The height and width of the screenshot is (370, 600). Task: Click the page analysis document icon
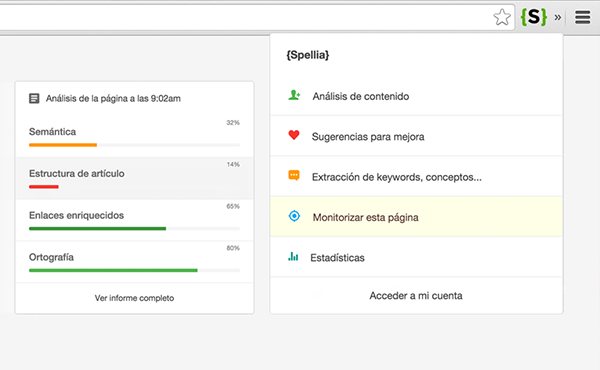click(34, 99)
